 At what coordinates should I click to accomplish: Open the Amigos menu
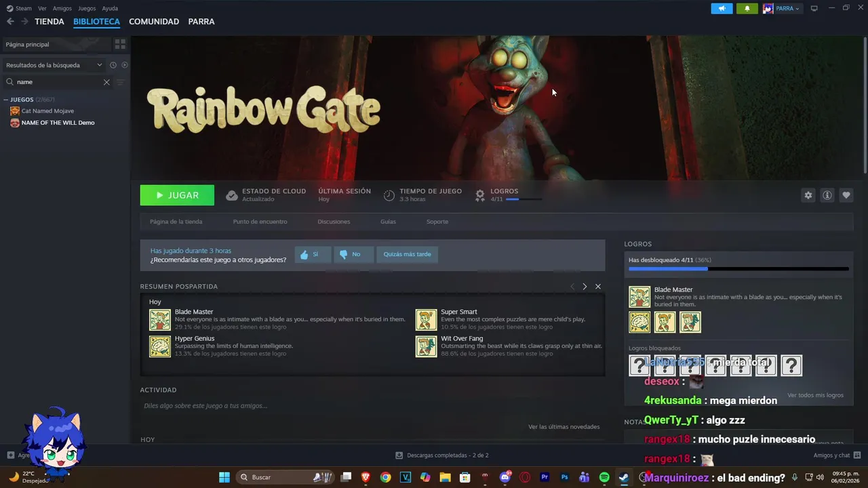[x=62, y=9]
